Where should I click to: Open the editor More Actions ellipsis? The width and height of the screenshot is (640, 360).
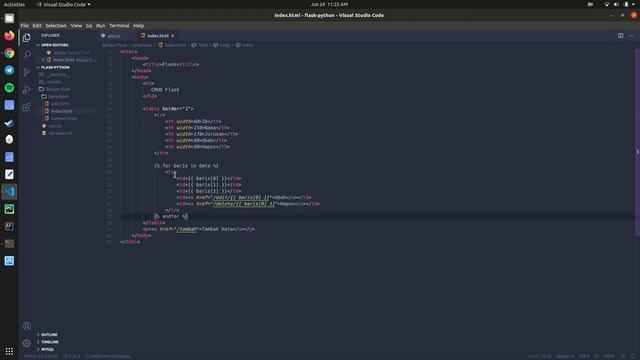(x=631, y=36)
